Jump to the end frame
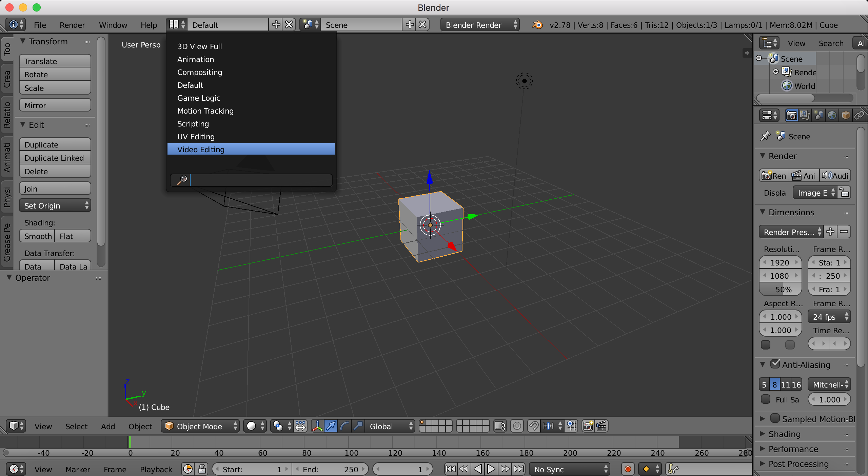The image size is (868, 476). point(519,469)
